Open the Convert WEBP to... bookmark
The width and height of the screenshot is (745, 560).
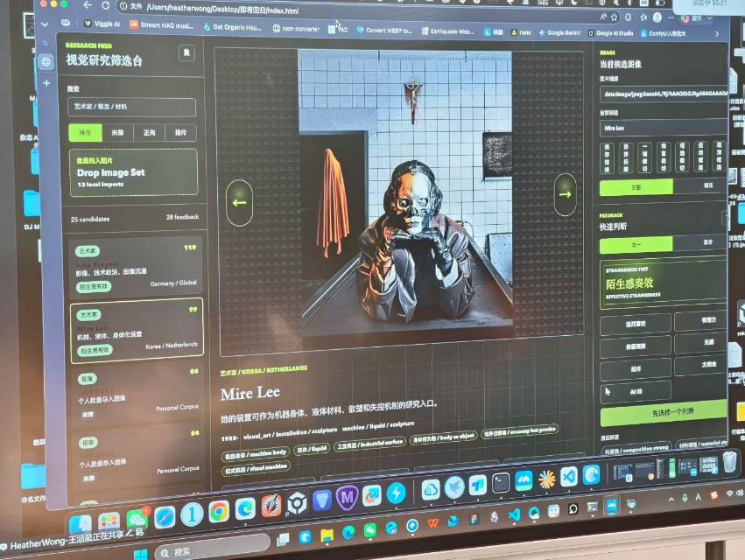click(x=384, y=30)
